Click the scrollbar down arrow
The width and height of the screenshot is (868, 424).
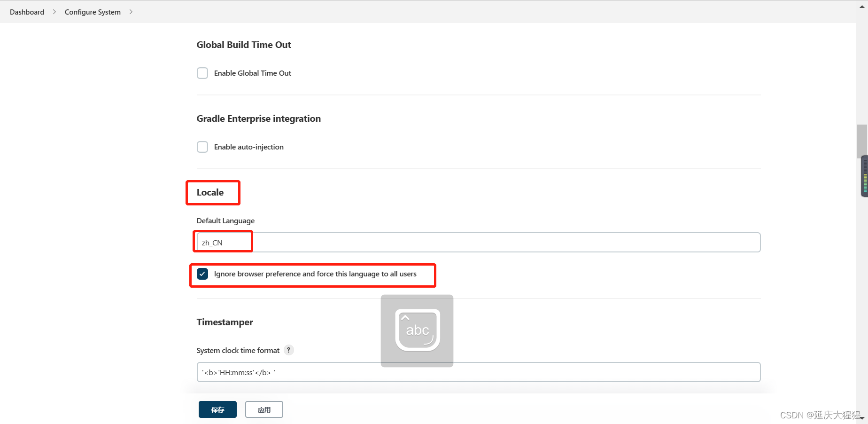coord(862,418)
